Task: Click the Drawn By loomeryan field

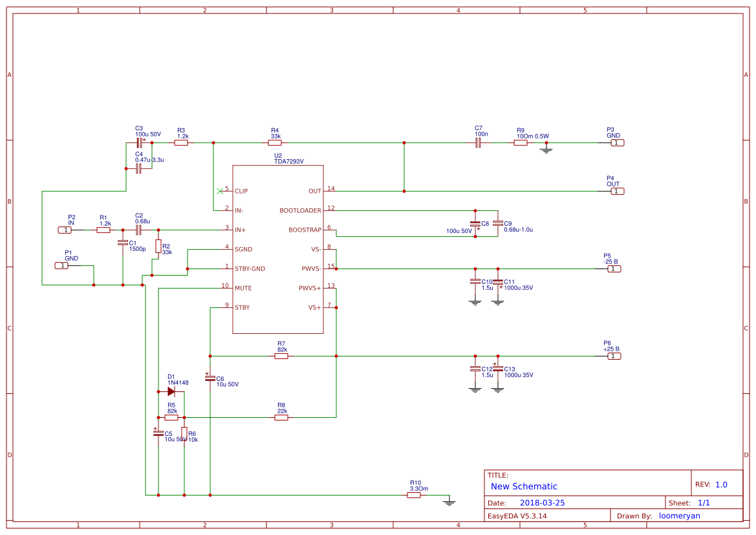Action: click(679, 516)
